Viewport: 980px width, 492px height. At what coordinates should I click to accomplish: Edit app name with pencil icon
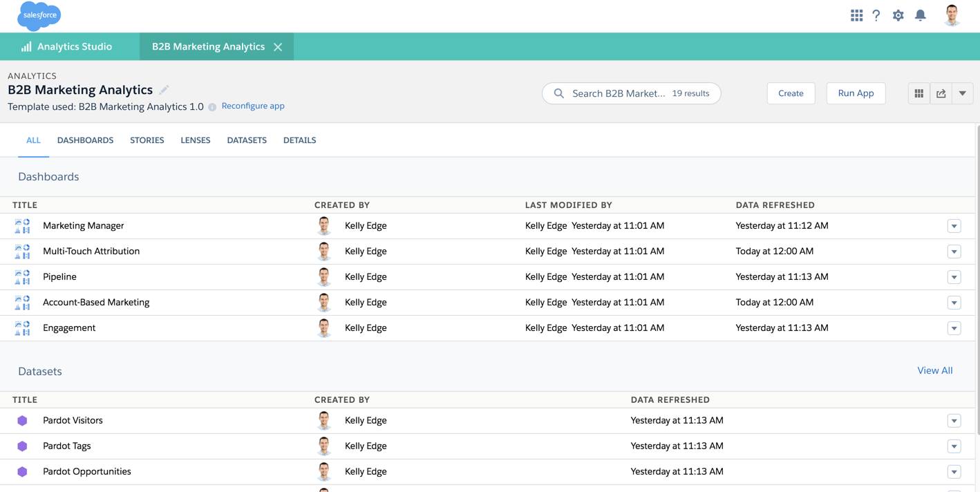(x=164, y=90)
